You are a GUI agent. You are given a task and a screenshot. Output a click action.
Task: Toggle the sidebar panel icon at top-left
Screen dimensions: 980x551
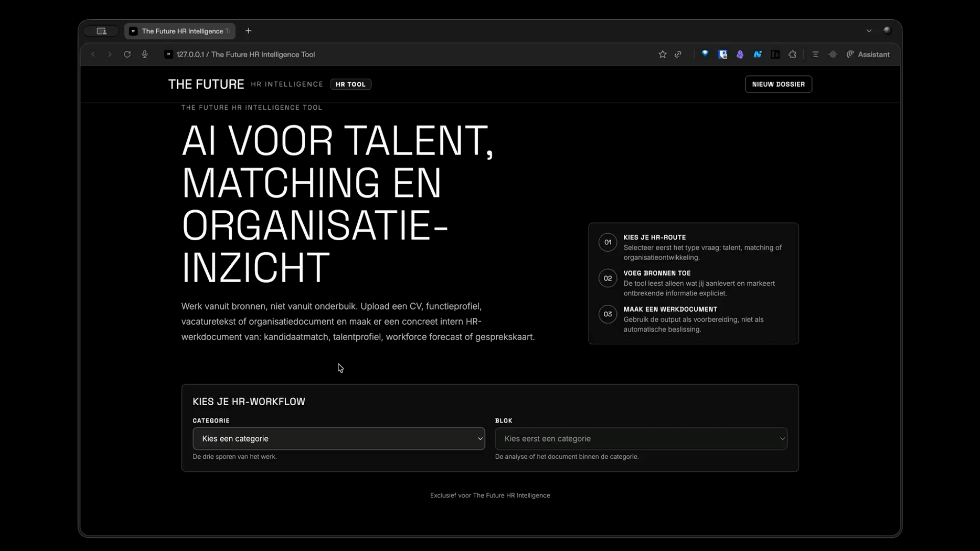pyautogui.click(x=102, y=31)
